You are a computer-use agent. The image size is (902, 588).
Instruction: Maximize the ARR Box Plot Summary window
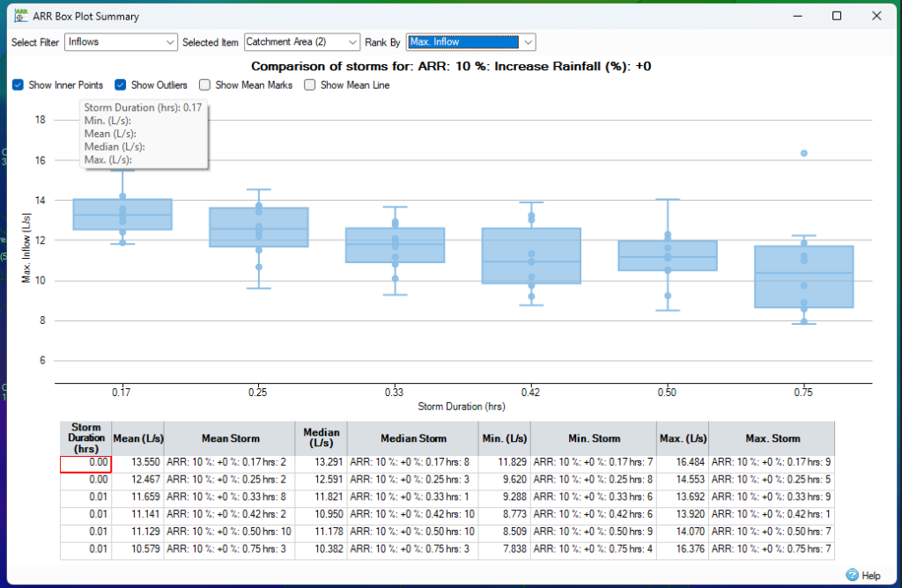click(x=837, y=16)
